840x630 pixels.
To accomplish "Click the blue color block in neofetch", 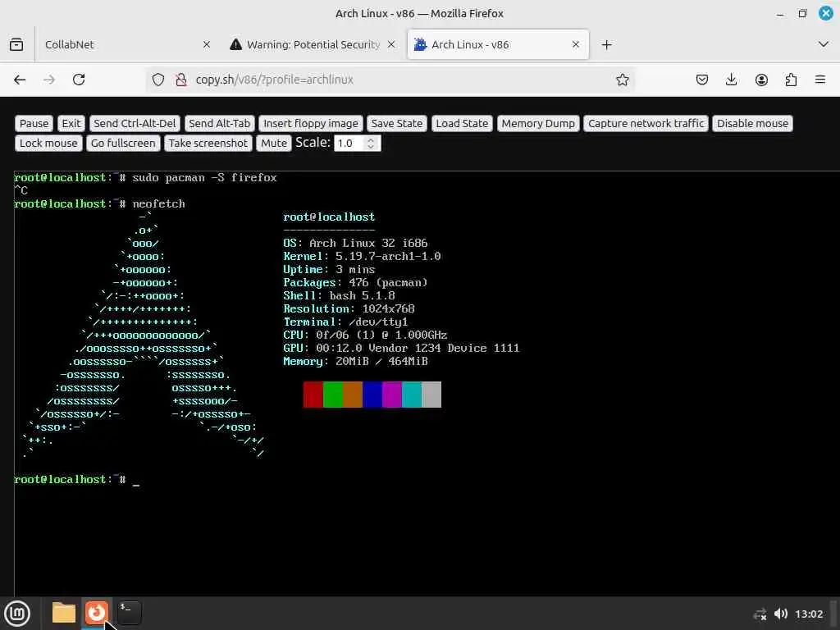I will point(372,395).
